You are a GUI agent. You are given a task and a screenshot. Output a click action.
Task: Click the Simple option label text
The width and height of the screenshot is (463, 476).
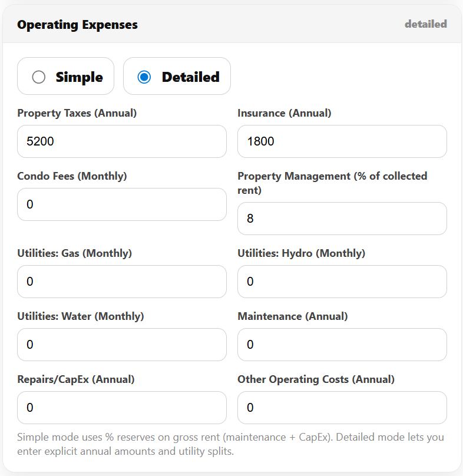point(79,77)
